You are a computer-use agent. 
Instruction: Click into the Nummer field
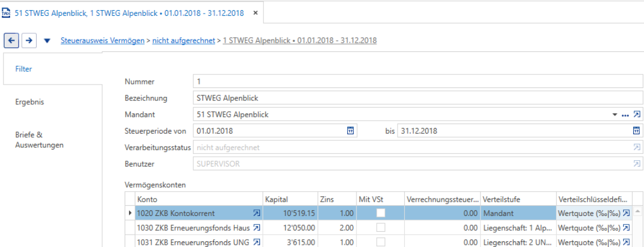[x=418, y=82]
